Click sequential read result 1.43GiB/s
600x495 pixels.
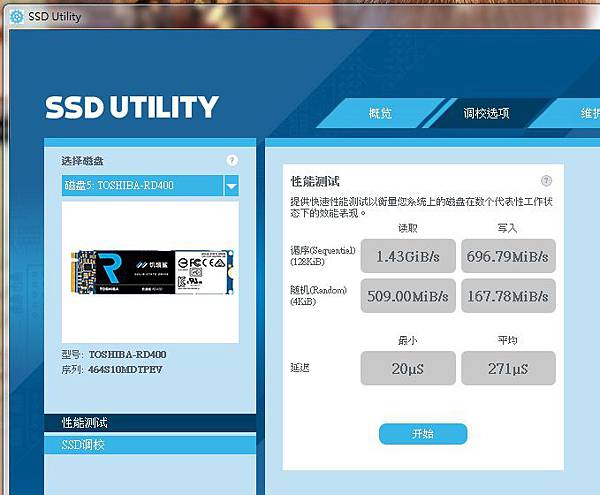point(408,256)
